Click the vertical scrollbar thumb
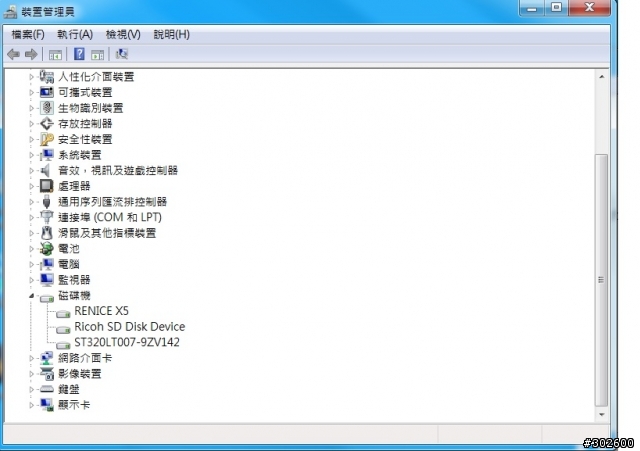This screenshot has height=451, width=640. [601, 280]
